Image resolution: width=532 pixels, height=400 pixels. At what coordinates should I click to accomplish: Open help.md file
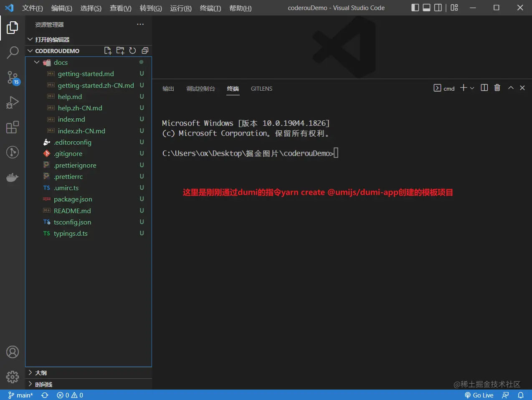coord(89,97)
